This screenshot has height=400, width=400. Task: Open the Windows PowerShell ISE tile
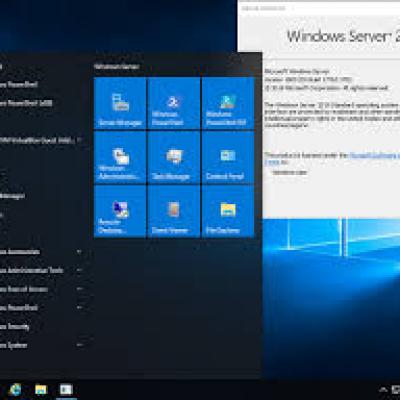click(x=228, y=103)
